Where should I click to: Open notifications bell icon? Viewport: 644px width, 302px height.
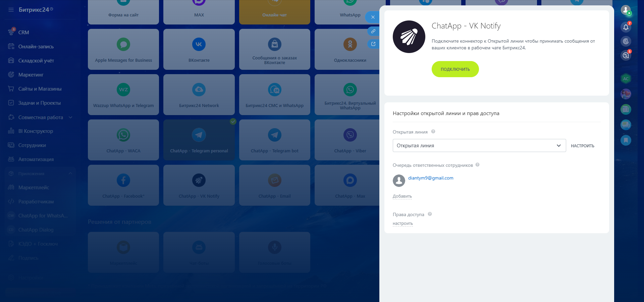tap(626, 27)
